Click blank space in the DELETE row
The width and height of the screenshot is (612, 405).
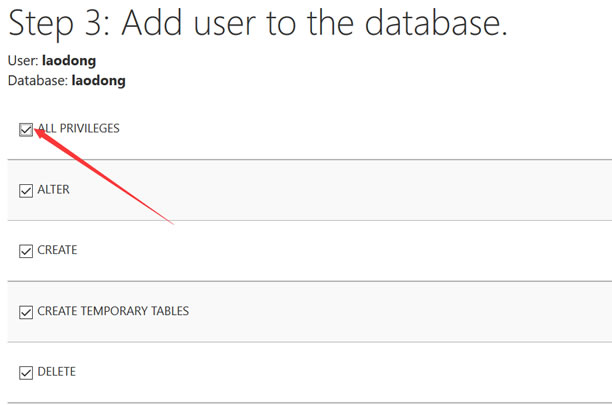pos(351,372)
